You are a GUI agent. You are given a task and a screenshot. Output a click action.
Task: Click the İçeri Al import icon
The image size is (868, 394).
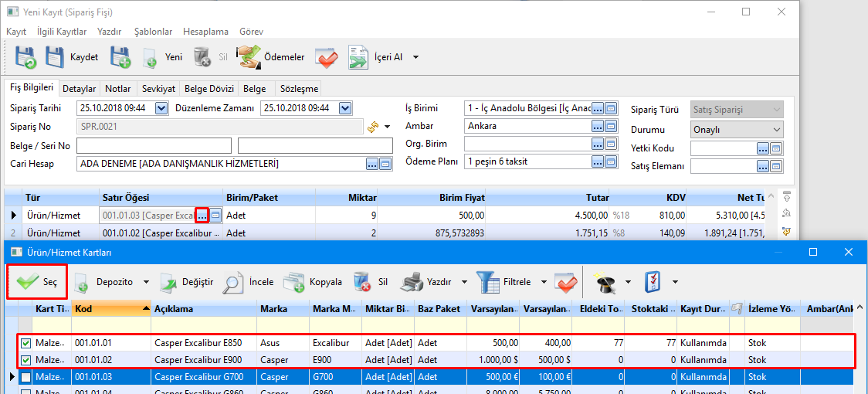coord(358,57)
